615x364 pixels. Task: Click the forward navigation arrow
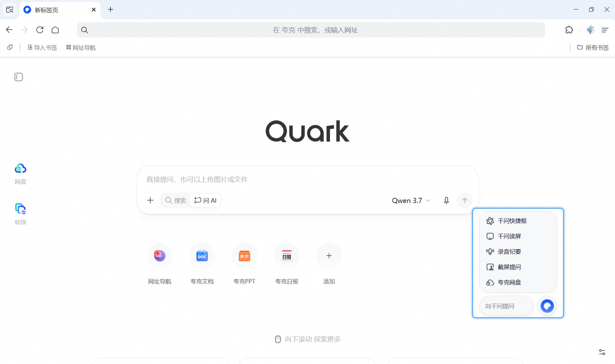click(x=24, y=30)
